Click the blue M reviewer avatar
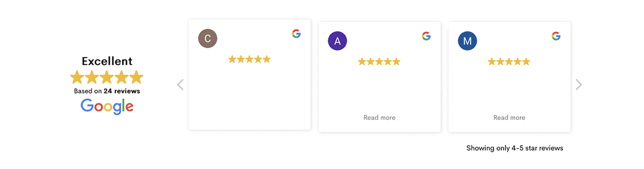Image resolution: width=644 pixels, height=169 pixels. point(467,41)
